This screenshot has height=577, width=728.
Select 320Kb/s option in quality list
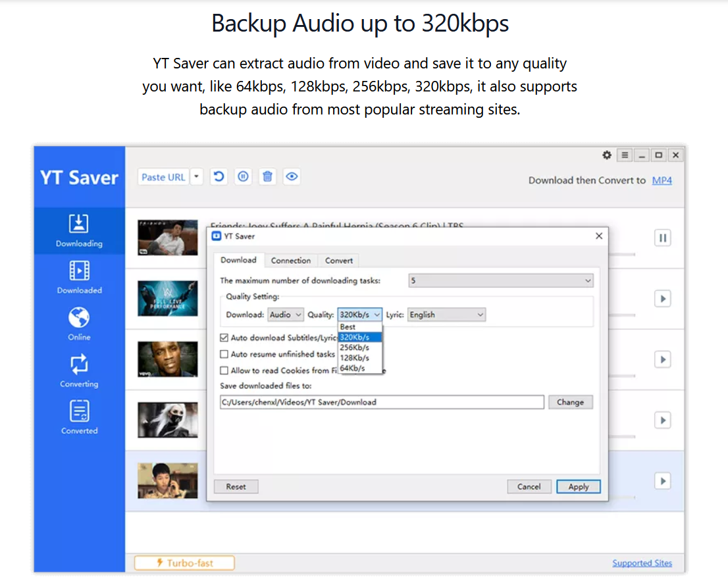point(360,337)
